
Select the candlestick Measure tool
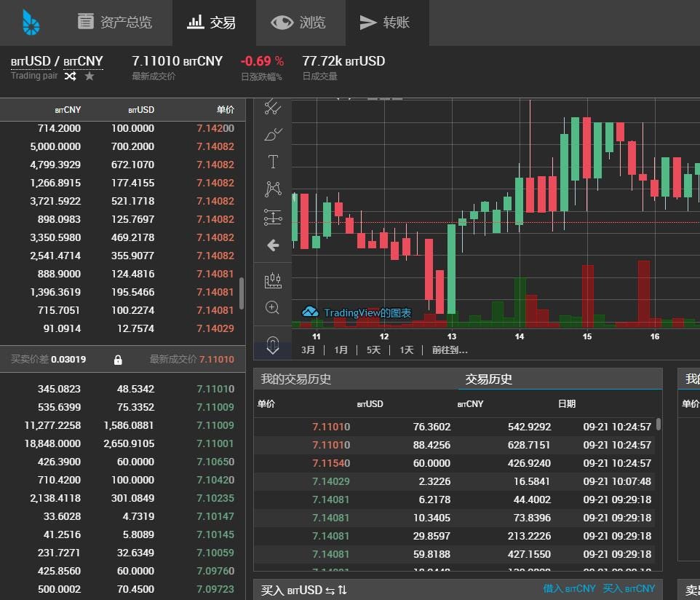273,280
